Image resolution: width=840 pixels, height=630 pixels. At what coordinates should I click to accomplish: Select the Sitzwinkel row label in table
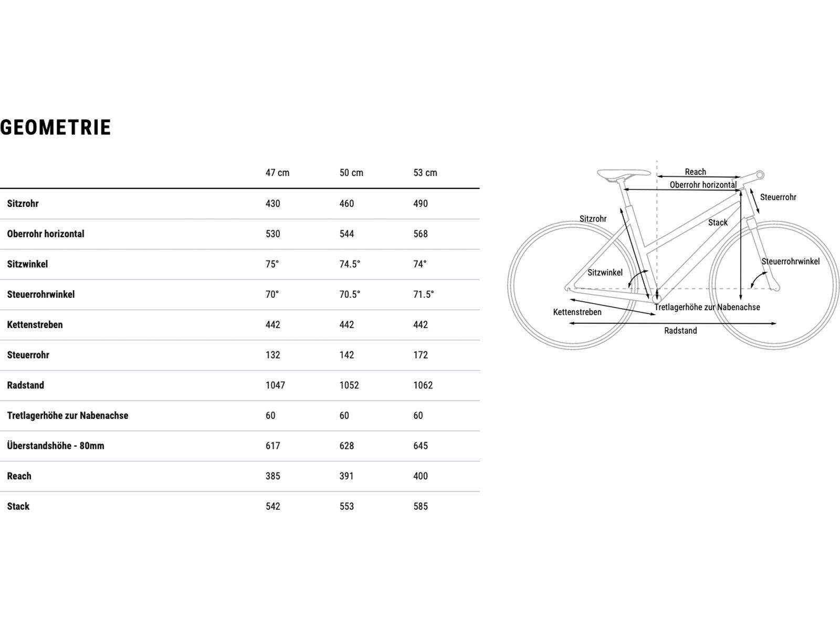click(x=27, y=264)
